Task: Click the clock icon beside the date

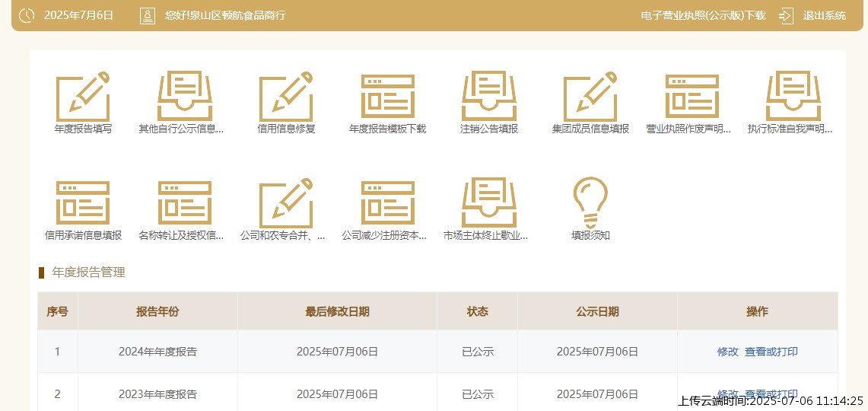Action: tap(27, 15)
